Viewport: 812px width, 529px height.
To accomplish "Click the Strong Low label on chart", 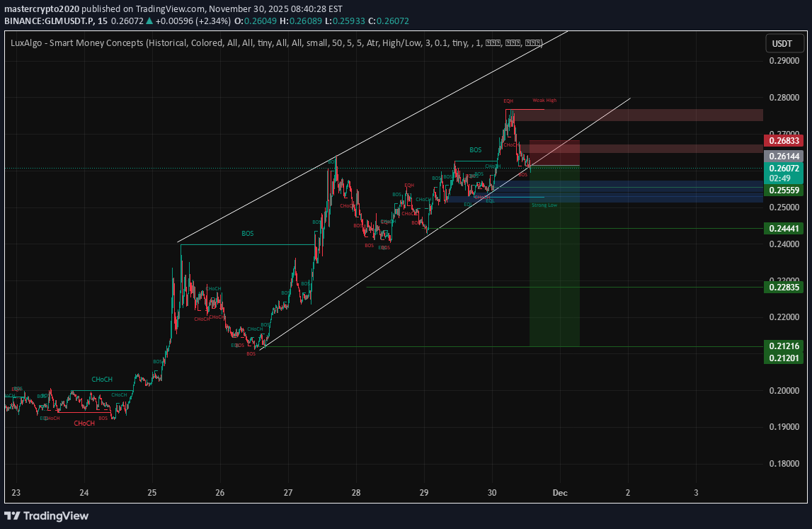I will click(544, 205).
